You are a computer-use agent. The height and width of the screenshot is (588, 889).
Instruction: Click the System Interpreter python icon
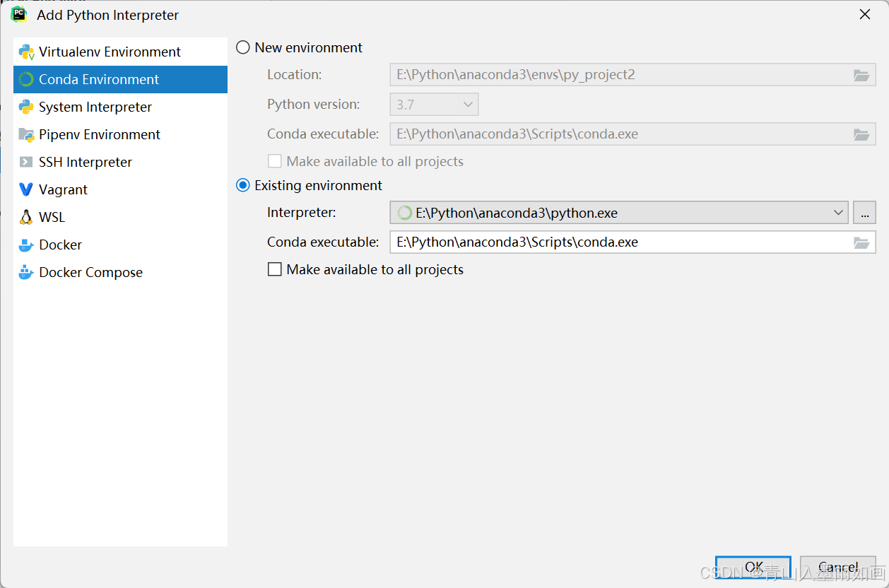[x=27, y=107]
